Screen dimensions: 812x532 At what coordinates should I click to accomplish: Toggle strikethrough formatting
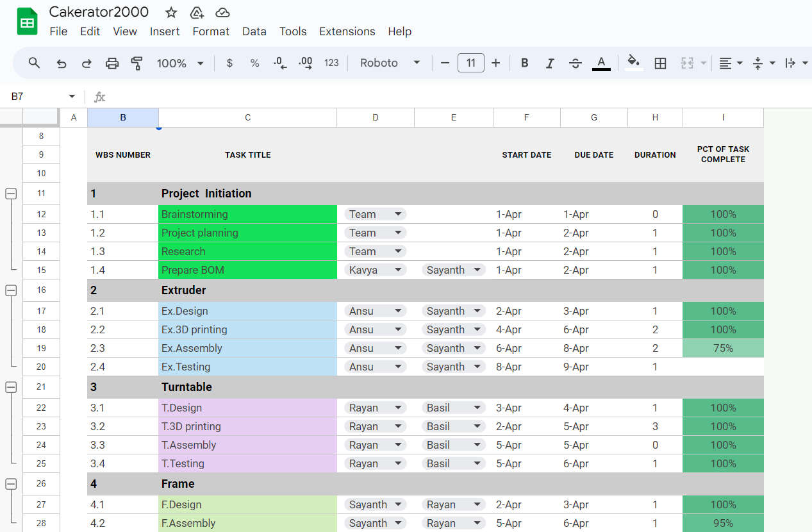[575, 63]
